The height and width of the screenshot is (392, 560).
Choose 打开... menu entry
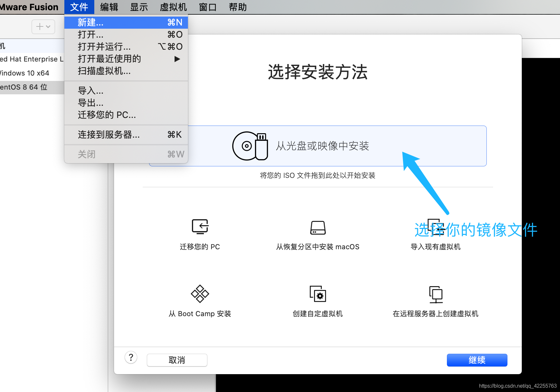tap(126, 34)
